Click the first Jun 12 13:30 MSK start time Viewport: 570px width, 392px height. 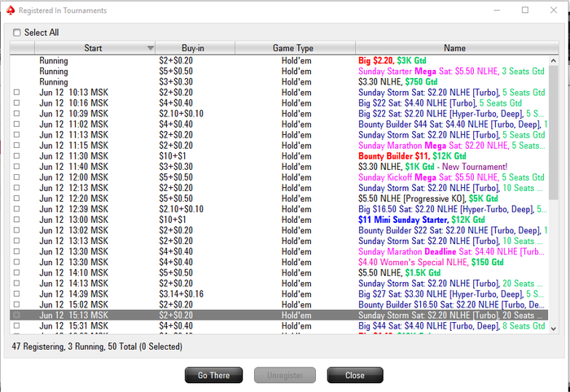click(x=74, y=251)
